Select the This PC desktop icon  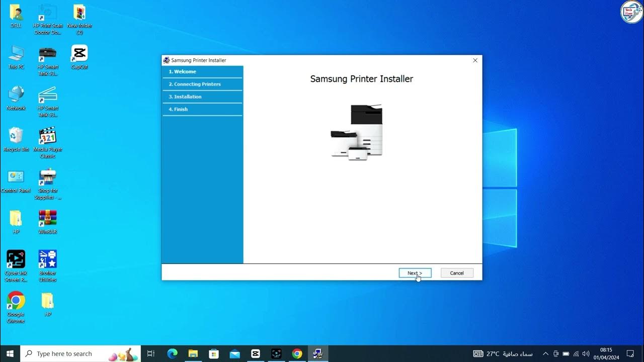tap(16, 57)
